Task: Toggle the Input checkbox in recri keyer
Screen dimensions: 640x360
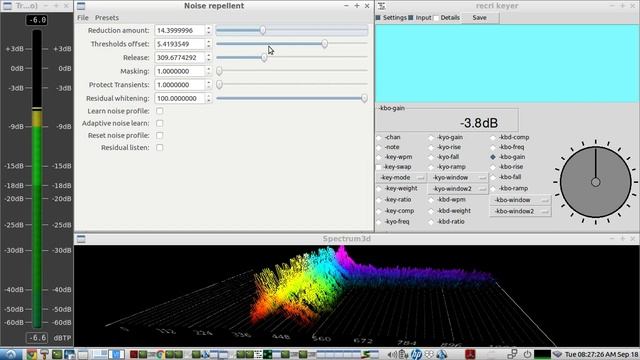Action: coord(411,18)
